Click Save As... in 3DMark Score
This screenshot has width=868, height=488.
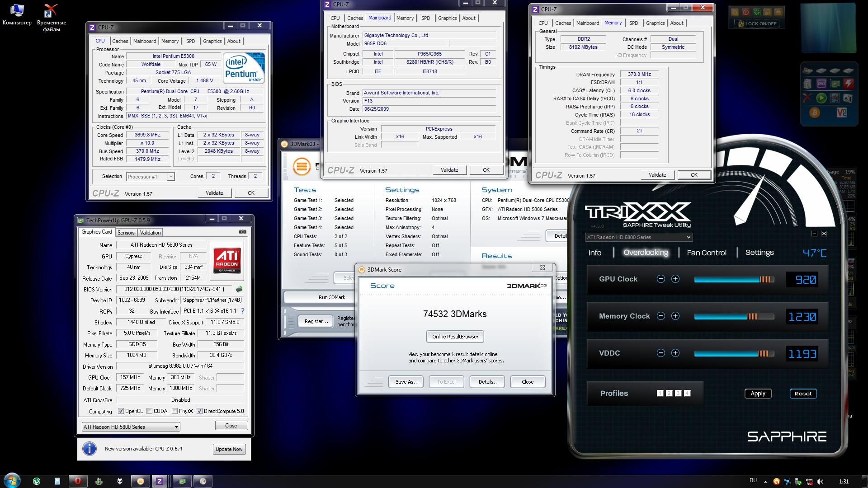point(406,382)
